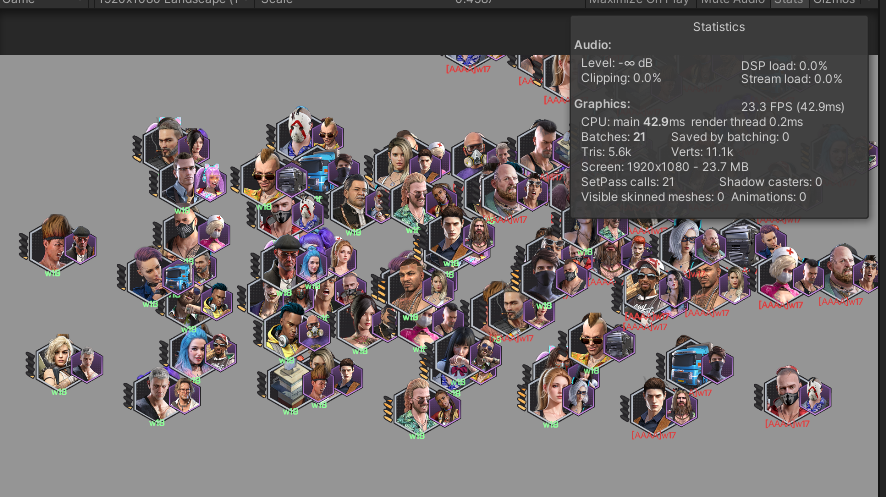Click the orange pompadour hair character avatar
The image size is (886, 497).
[x=53, y=239]
